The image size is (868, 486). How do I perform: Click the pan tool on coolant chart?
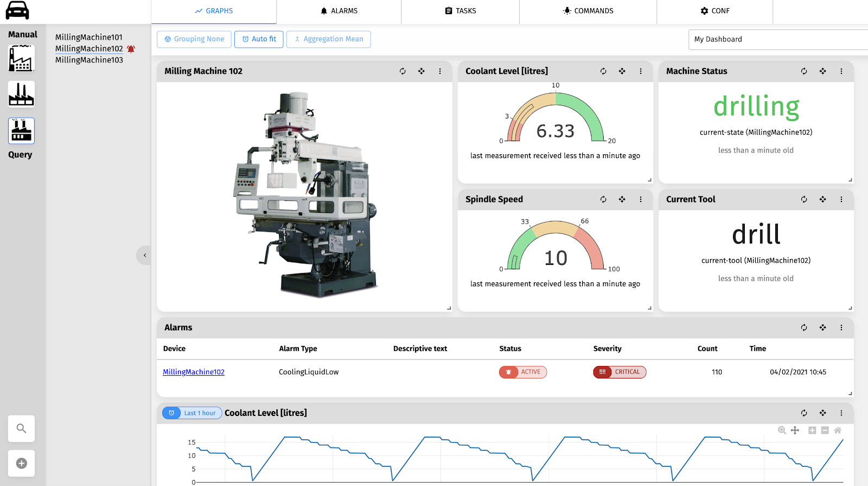click(795, 430)
